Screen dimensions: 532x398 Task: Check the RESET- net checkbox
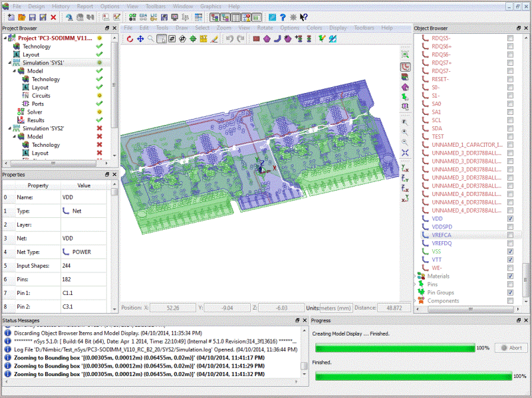point(510,79)
